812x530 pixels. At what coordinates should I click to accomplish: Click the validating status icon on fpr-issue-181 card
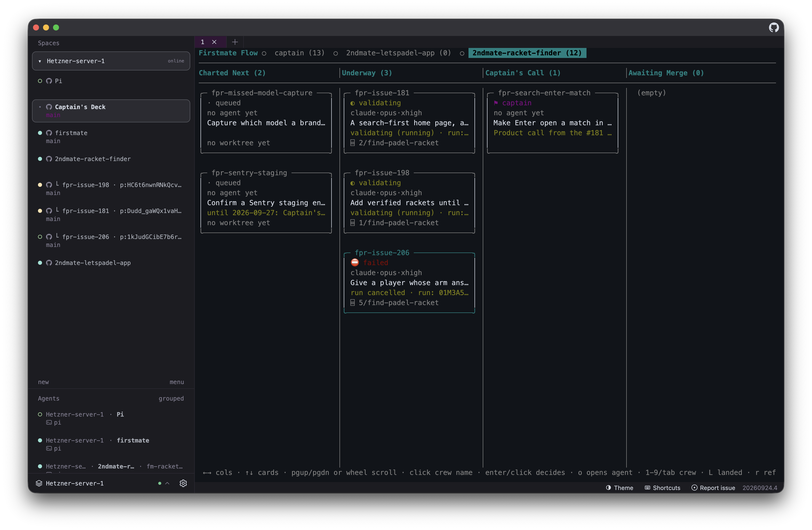coord(352,103)
